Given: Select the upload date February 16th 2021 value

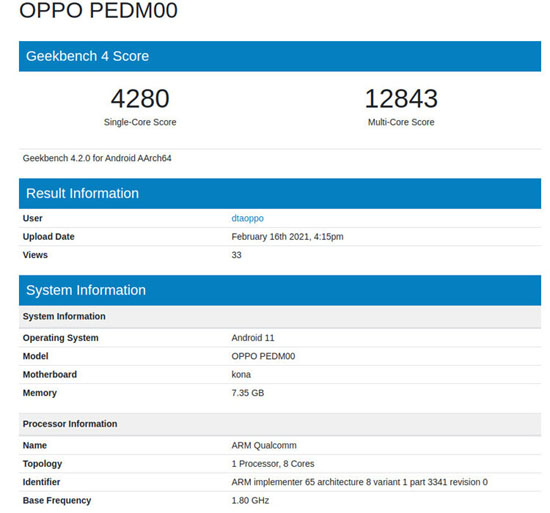Looking at the screenshot, I should [287, 237].
